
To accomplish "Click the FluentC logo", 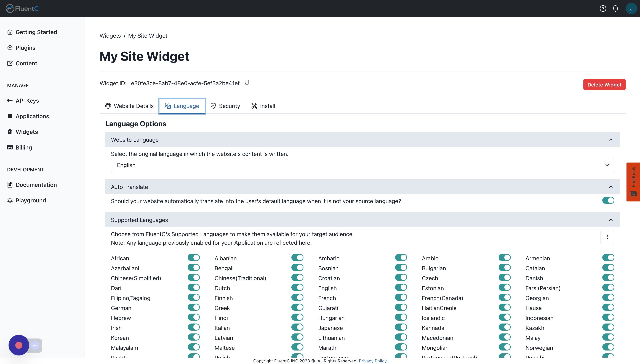I will click(22, 9).
